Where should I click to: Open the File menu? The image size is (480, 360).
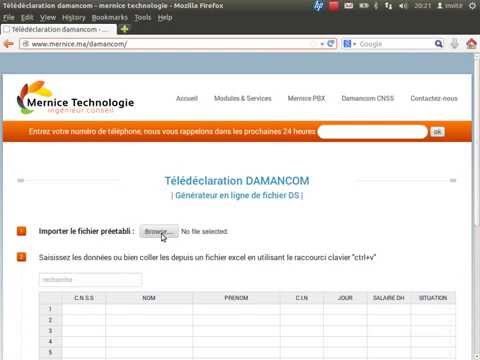[x=9, y=18]
